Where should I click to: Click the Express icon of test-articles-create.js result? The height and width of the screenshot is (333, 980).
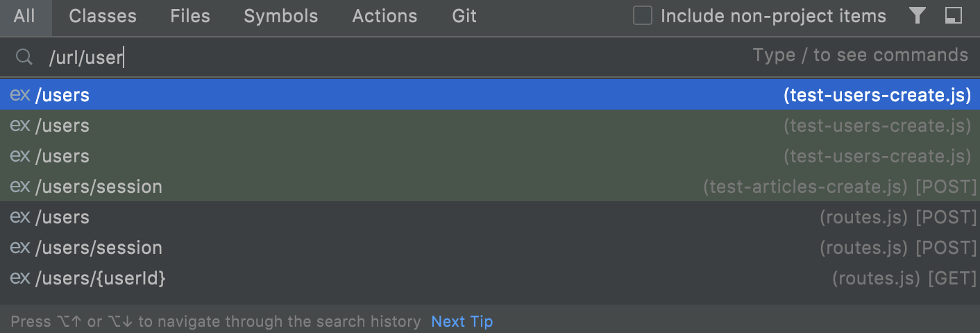(x=20, y=187)
